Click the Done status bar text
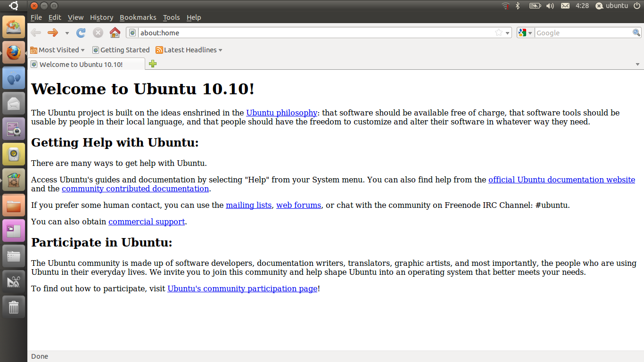 point(40,356)
